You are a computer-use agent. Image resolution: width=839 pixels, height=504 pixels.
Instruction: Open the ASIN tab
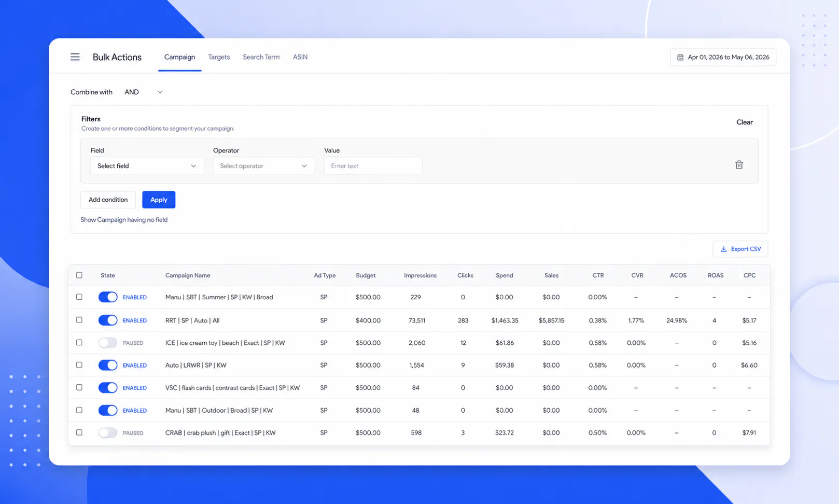[x=300, y=57]
